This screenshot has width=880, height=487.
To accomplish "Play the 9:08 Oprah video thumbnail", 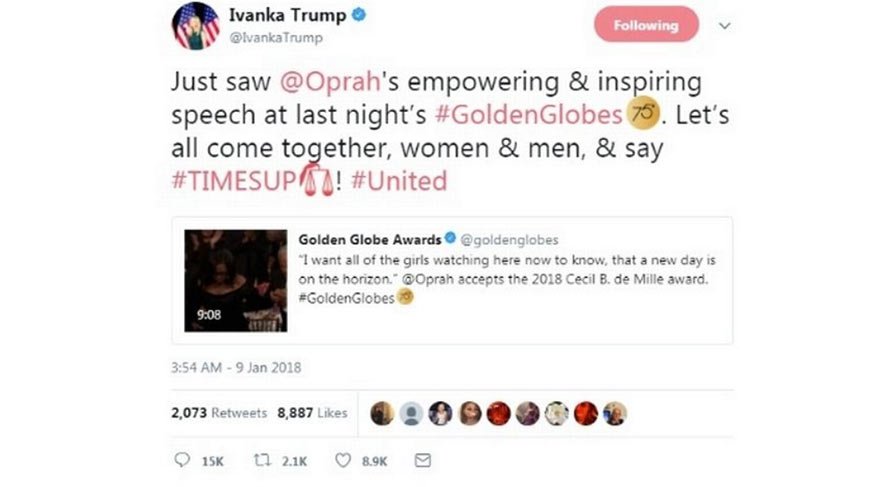I will [236, 281].
